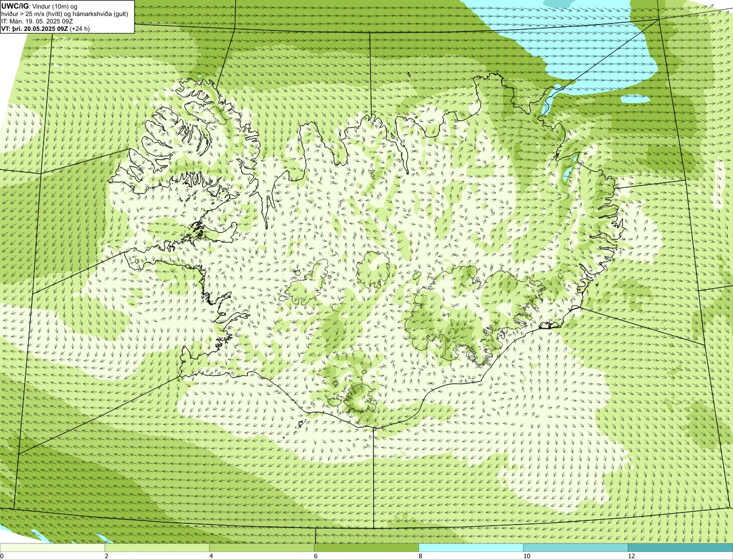Click the legend tick label "12"
The height and width of the screenshot is (560, 733).
coord(630,556)
